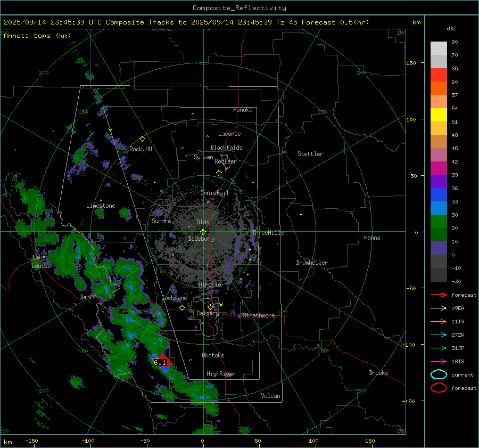Click the Ponoka label
This screenshot has height=448, width=479.
point(243,110)
